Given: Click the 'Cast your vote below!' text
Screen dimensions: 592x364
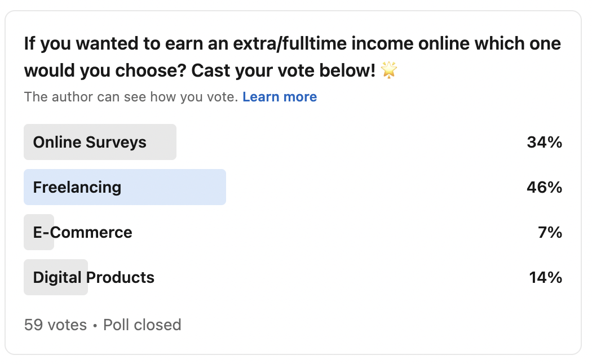Looking at the screenshot, I should pyautogui.click(x=284, y=70).
